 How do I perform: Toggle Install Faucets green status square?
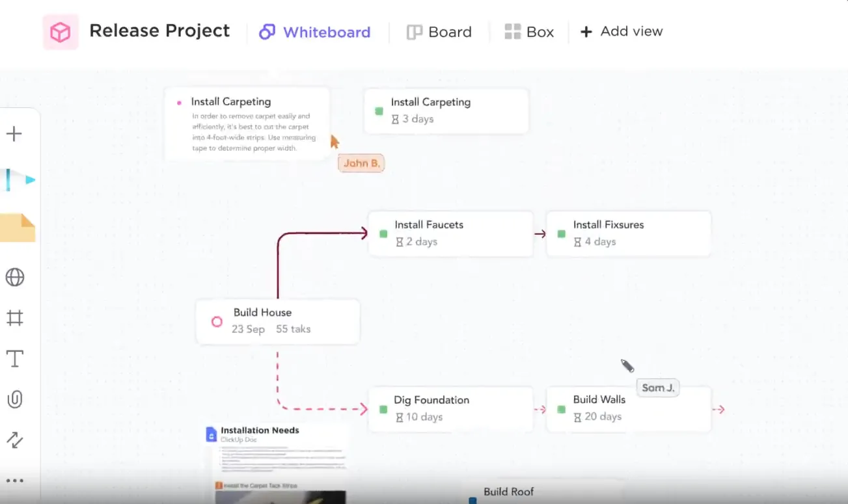[x=383, y=233]
